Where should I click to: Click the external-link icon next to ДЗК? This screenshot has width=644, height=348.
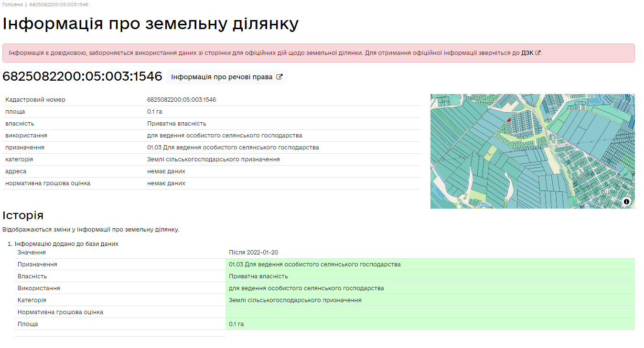(538, 53)
